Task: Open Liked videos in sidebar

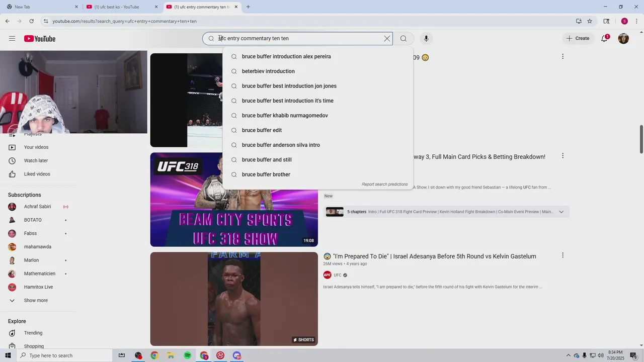Action: pyautogui.click(x=38, y=174)
